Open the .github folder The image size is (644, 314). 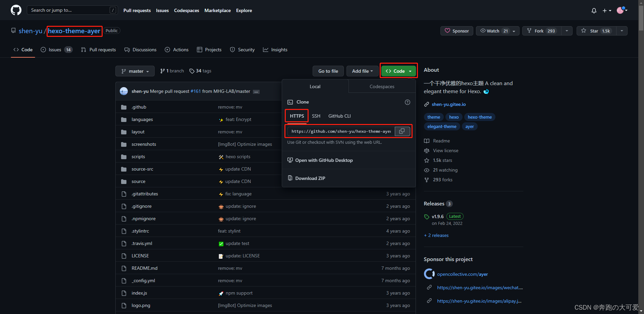pyautogui.click(x=139, y=107)
